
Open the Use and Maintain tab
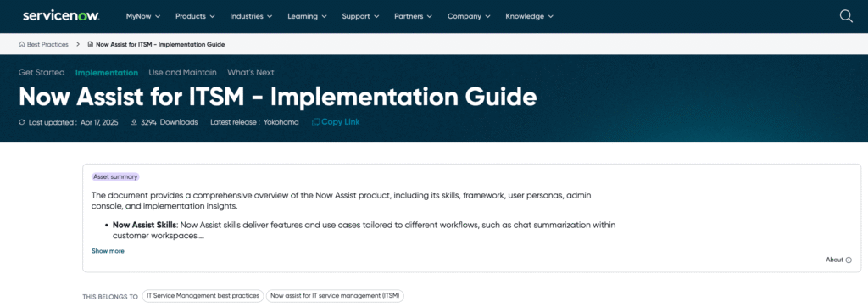click(183, 73)
